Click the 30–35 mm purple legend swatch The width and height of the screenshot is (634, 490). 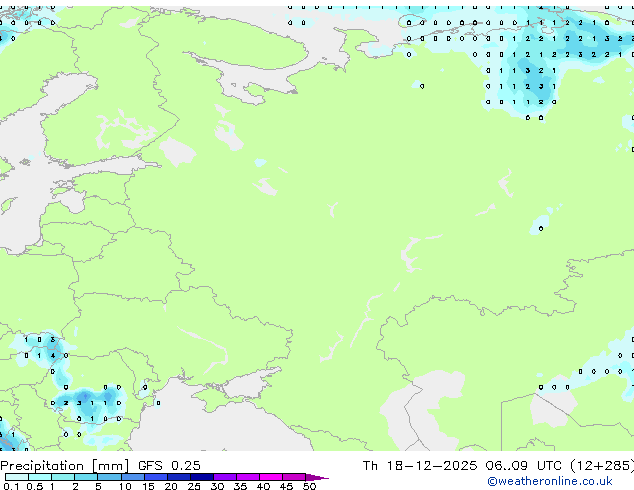pos(224,477)
